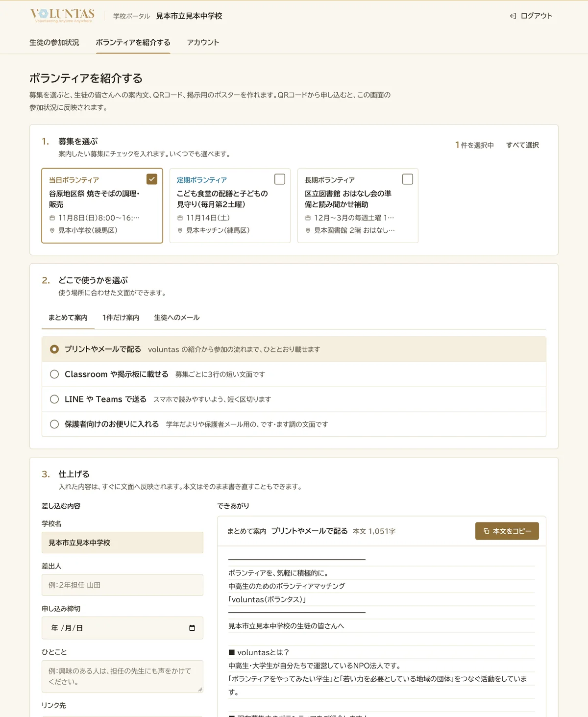588x717 pixels.
Task: Click the ログアウト link
Action: click(531, 16)
